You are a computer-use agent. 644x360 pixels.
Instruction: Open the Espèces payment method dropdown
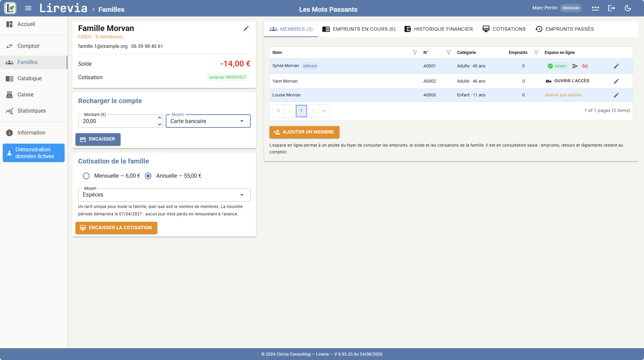[164, 195]
